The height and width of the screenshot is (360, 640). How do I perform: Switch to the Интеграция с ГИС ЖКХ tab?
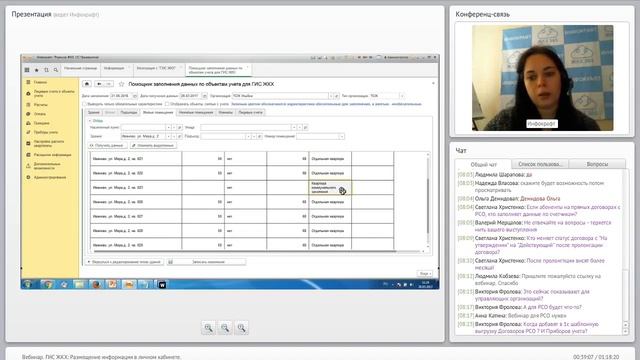click(158, 69)
